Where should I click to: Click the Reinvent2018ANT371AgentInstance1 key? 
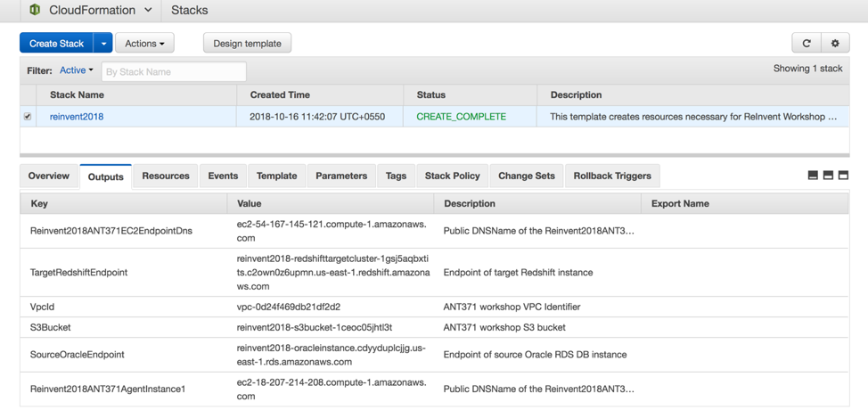(x=108, y=389)
